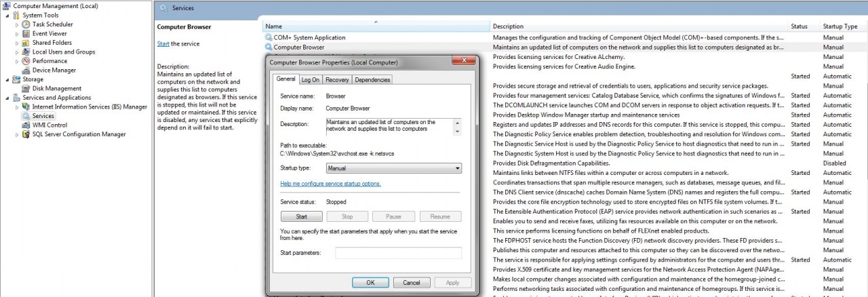Select the COM+ System Application service row
The width and height of the screenshot is (868, 297).
[x=565, y=37]
